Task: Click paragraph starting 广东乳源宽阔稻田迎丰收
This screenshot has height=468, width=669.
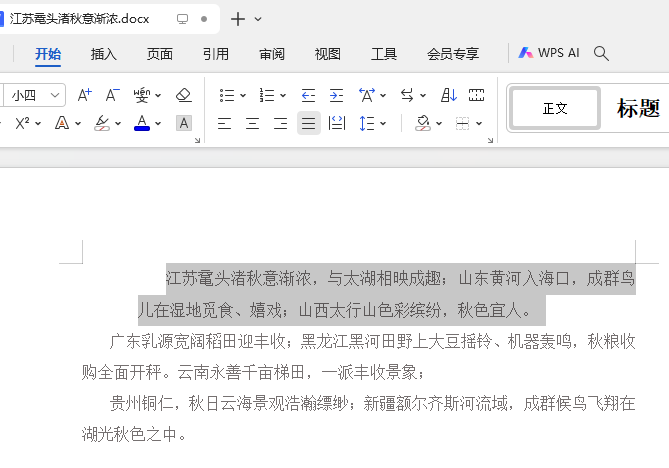Action: (359, 357)
